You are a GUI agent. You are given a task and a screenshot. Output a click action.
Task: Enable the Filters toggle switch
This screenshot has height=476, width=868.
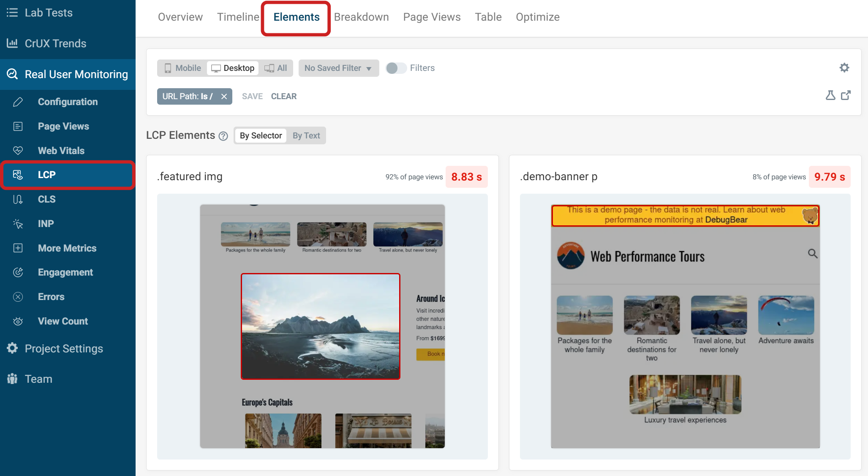point(396,68)
